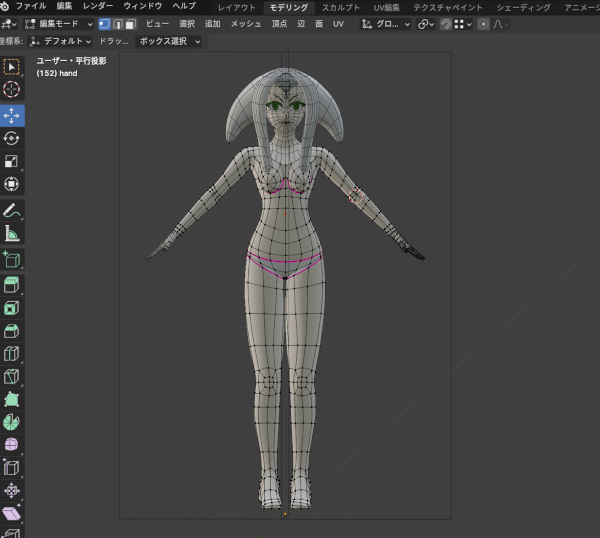Choose the Measure tool
Viewport: 600px width, 538px height.
pyautogui.click(x=11, y=233)
